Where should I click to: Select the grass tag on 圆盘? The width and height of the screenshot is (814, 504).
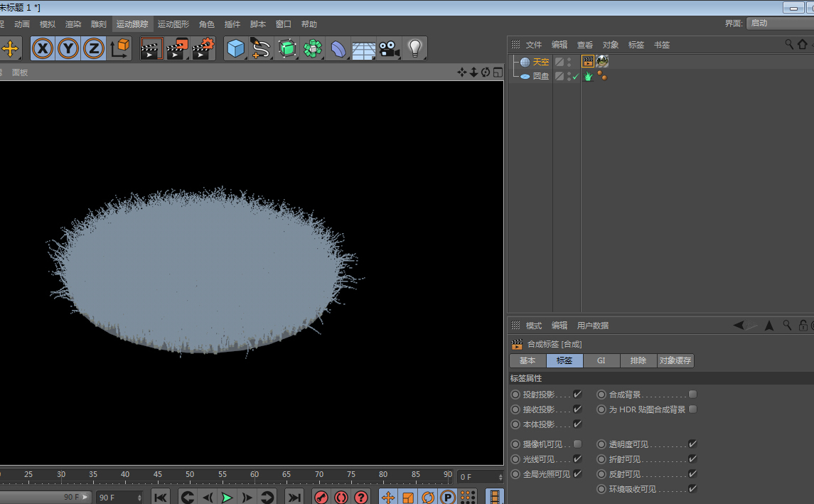[588, 76]
